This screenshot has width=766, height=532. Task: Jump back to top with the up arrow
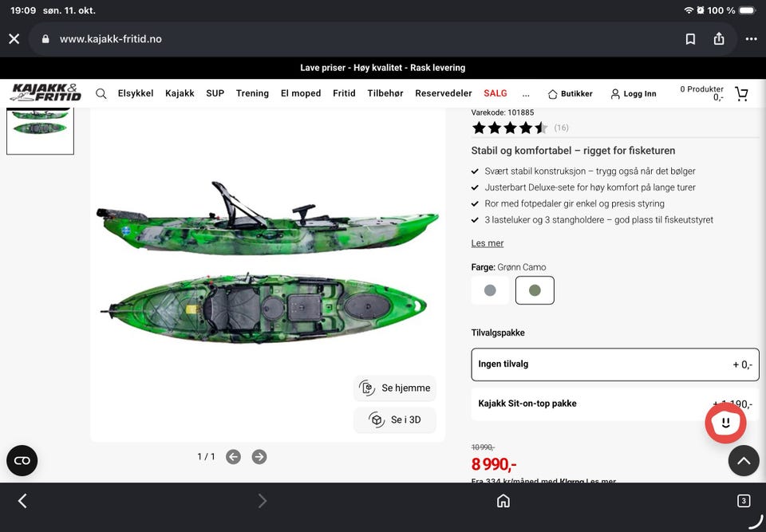coord(744,461)
